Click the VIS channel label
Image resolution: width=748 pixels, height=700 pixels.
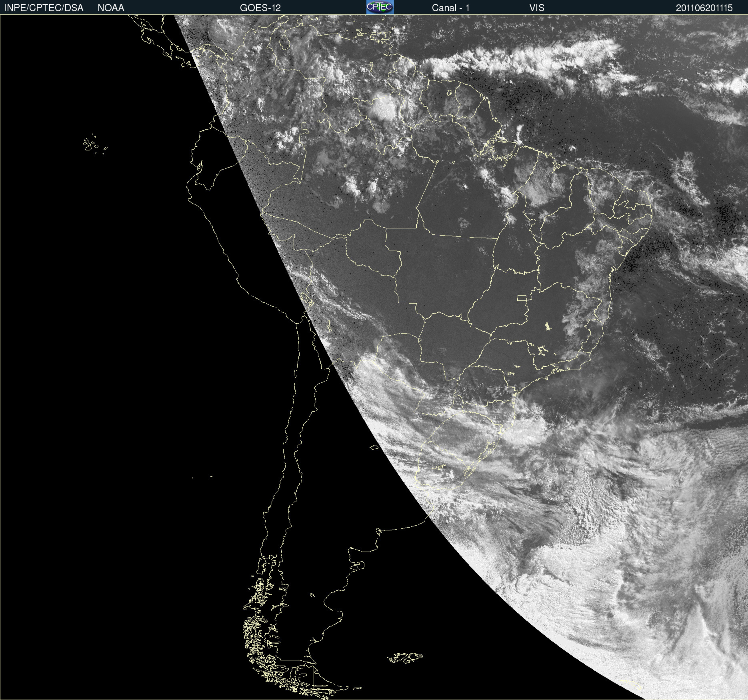pyautogui.click(x=537, y=8)
